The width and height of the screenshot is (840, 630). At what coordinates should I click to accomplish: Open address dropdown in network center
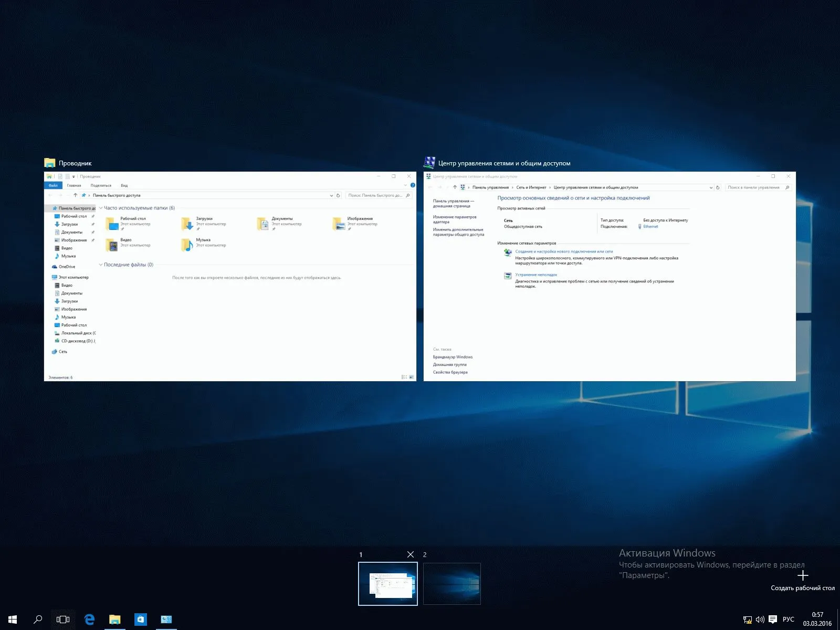click(x=711, y=187)
